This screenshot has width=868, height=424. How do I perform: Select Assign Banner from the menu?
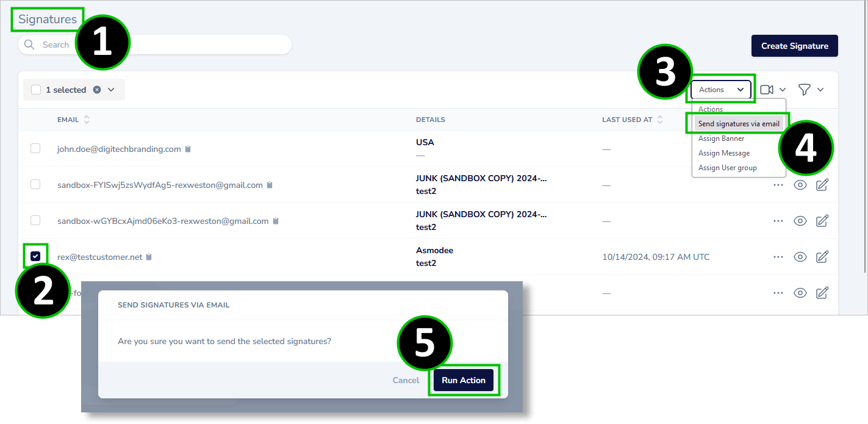click(721, 138)
